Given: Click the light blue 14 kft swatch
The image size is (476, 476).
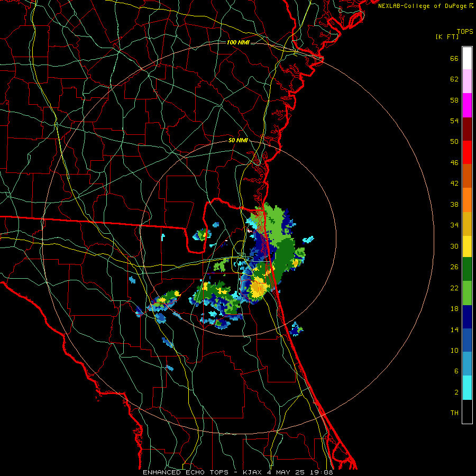Looking at the screenshot, I should (467, 364).
